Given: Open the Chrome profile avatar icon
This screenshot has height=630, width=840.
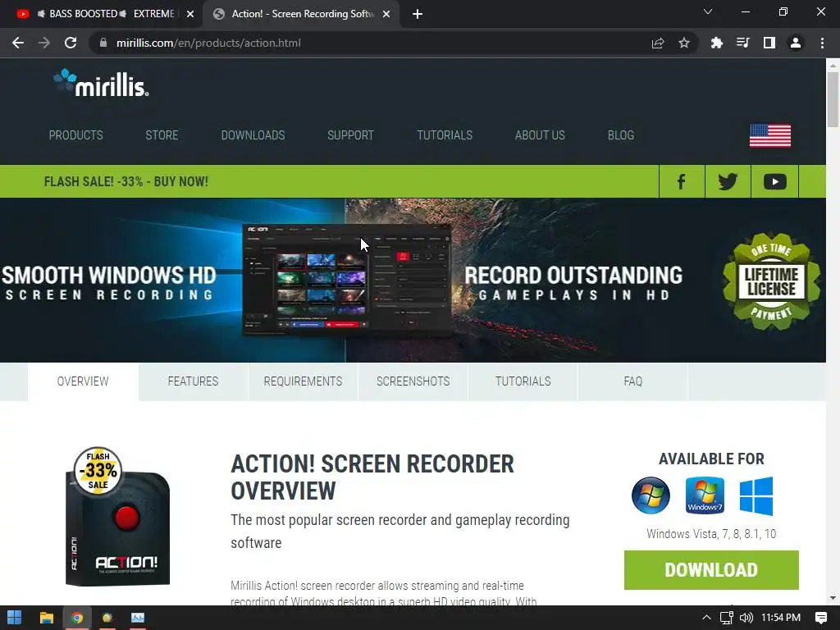Looking at the screenshot, I should 796,43.
